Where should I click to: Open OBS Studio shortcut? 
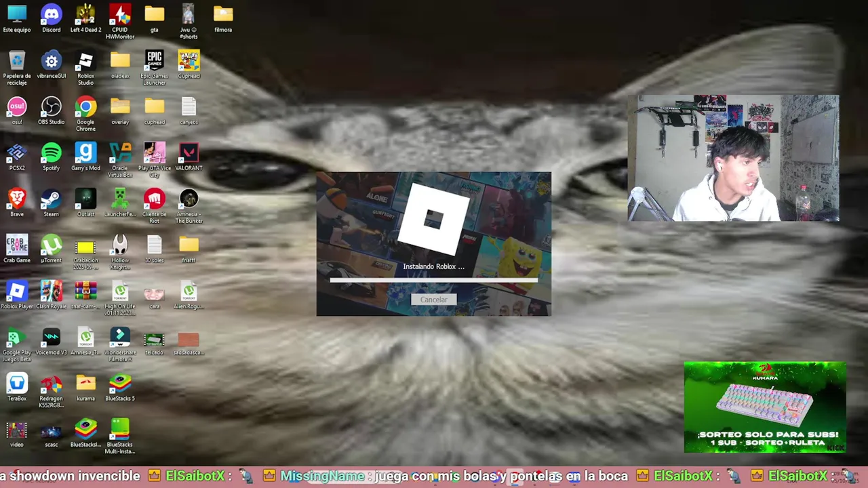tap(52, 111)
